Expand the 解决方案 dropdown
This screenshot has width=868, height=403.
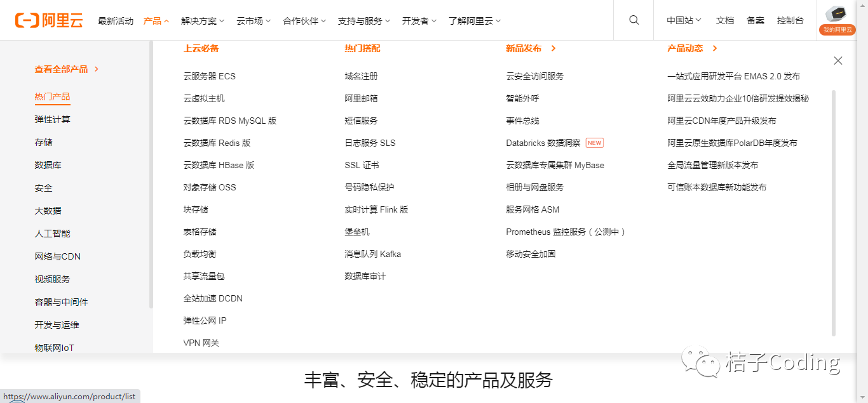[203, 20]
